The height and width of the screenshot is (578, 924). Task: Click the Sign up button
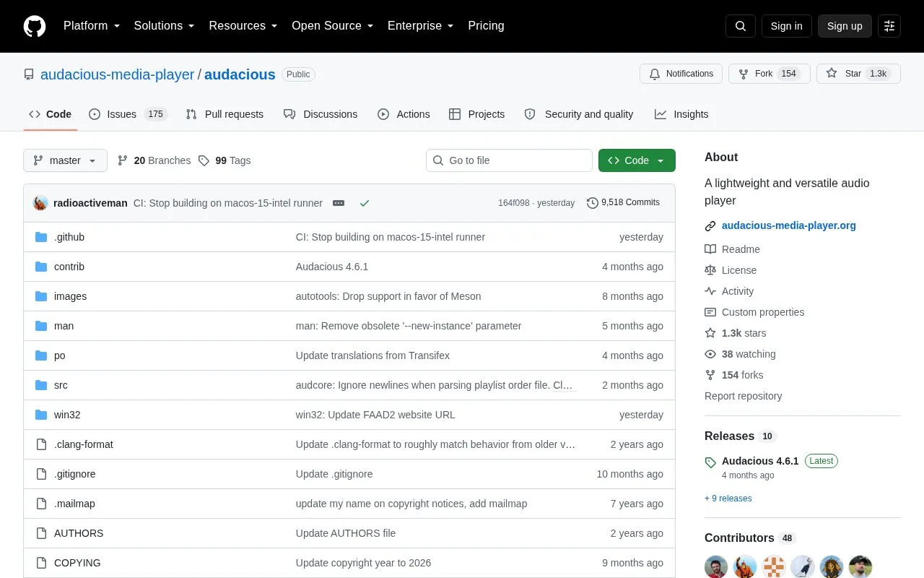[845, 26]
